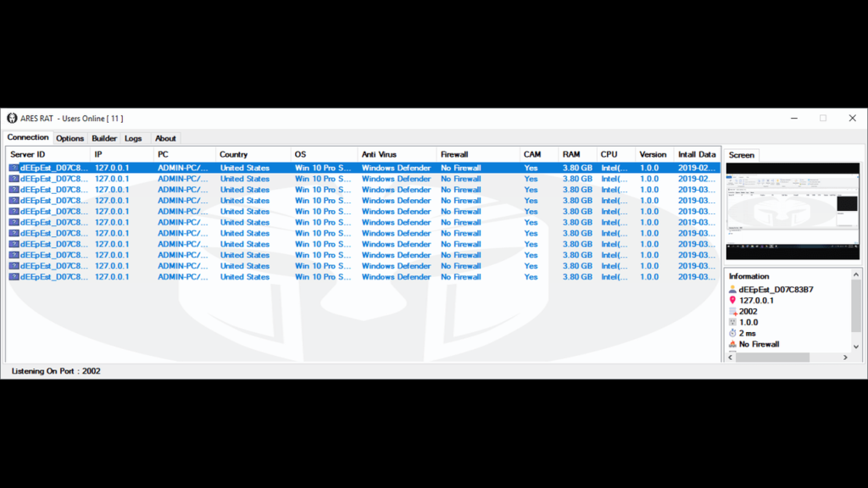The image size is (868, 488).
Task: Click the firewall icon in the Information panel
Action: point(732,344)
